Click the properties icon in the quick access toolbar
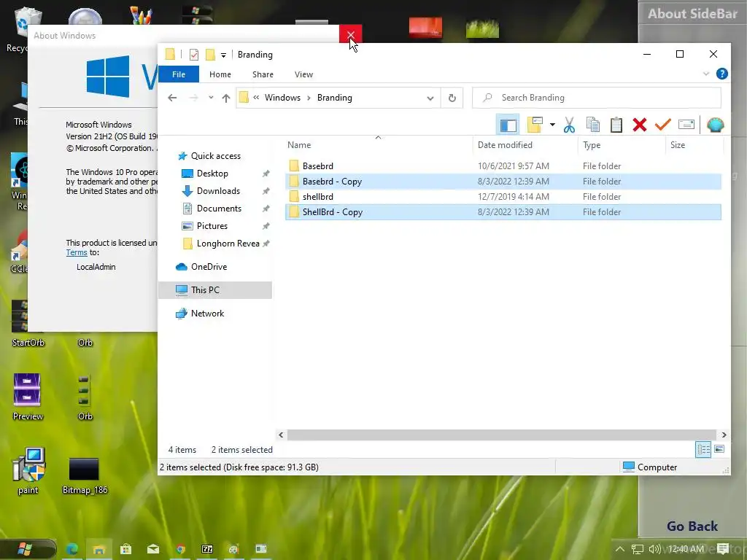The width and height of the screenshot is (747, 560). click(x=194, y=55)
